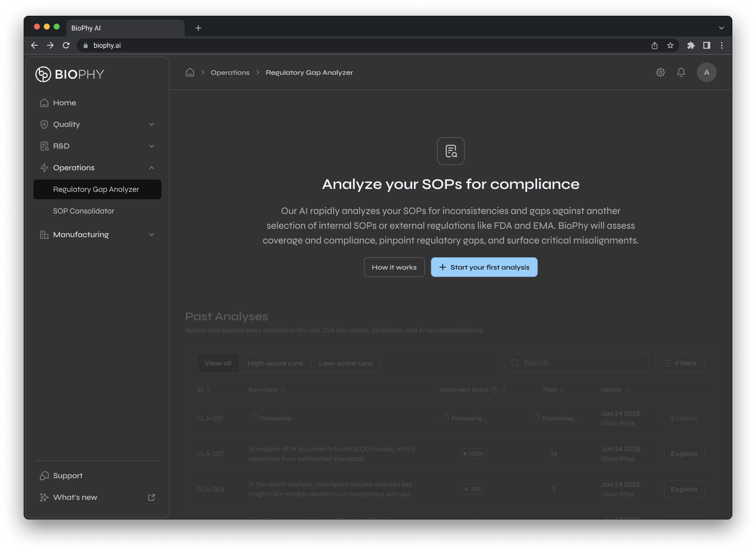Image resolution: width=756 pixels, height=551 pixels.
Task: Expand the Quality section
Action: [x=152, y=124]
